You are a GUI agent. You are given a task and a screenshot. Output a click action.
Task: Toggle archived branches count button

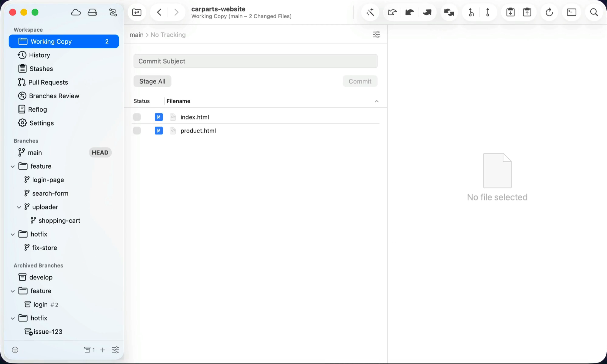[90, 350]
